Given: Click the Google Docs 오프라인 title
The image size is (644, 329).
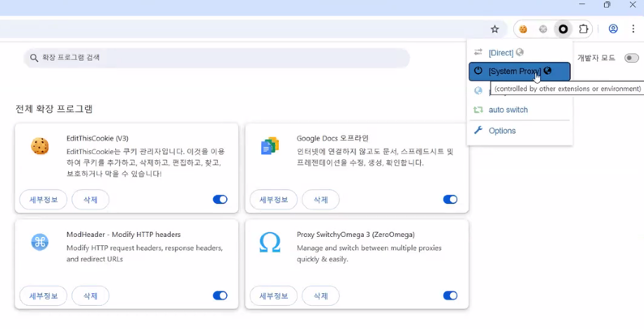Looking at the screenshot, I should pos(333,138).
